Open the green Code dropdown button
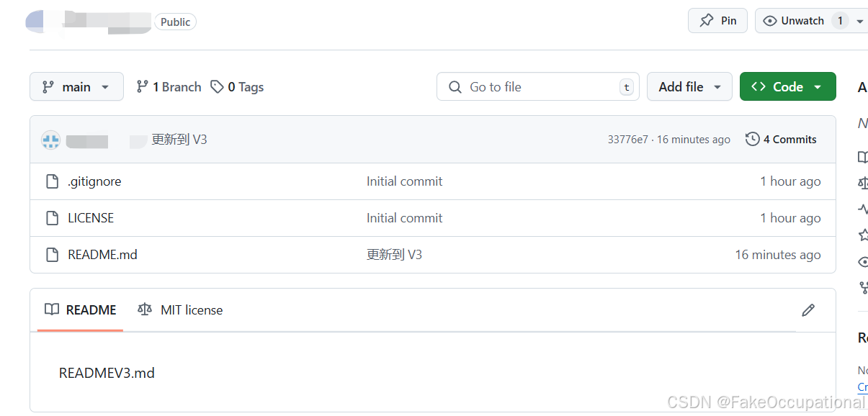 click(787, 86)
